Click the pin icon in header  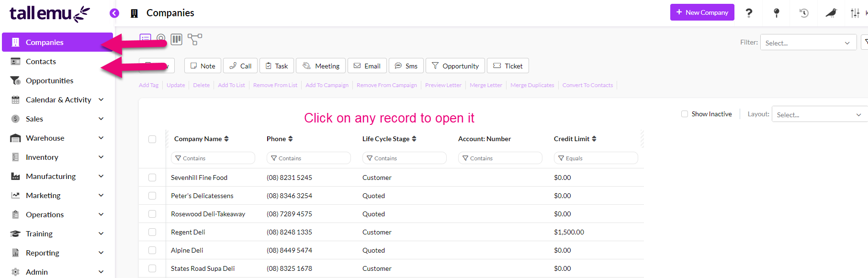(777, 13)
